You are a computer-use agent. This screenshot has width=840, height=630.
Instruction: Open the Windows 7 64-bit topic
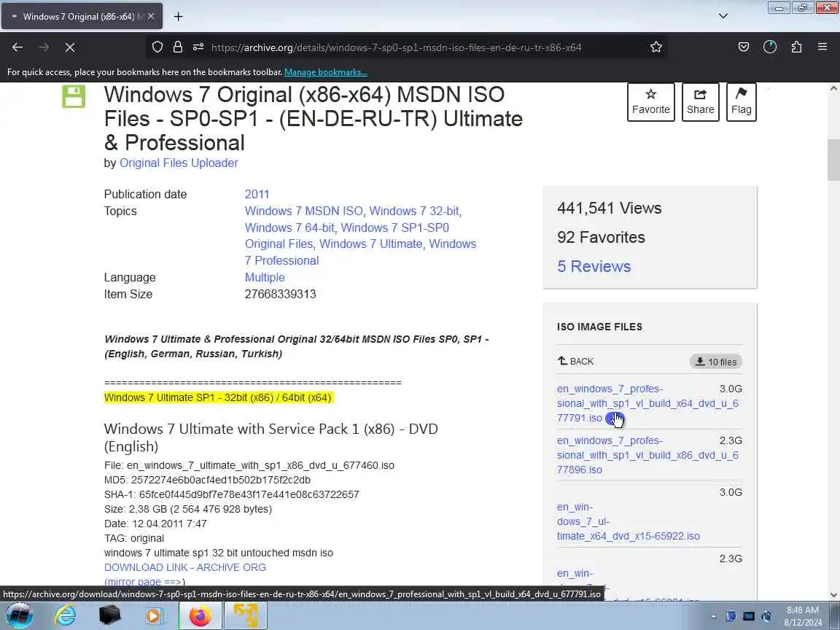pyautogui.click(x=289, y=227)
